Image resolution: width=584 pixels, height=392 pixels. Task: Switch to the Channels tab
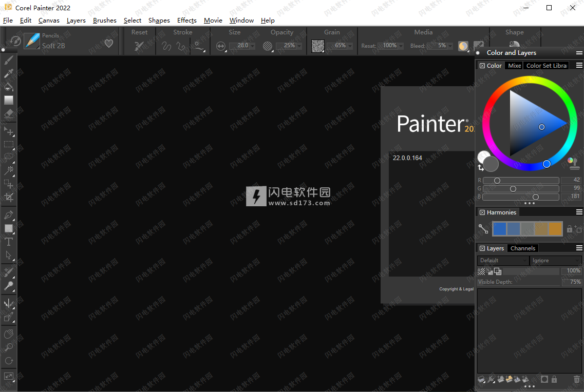(x=523, y=248)
